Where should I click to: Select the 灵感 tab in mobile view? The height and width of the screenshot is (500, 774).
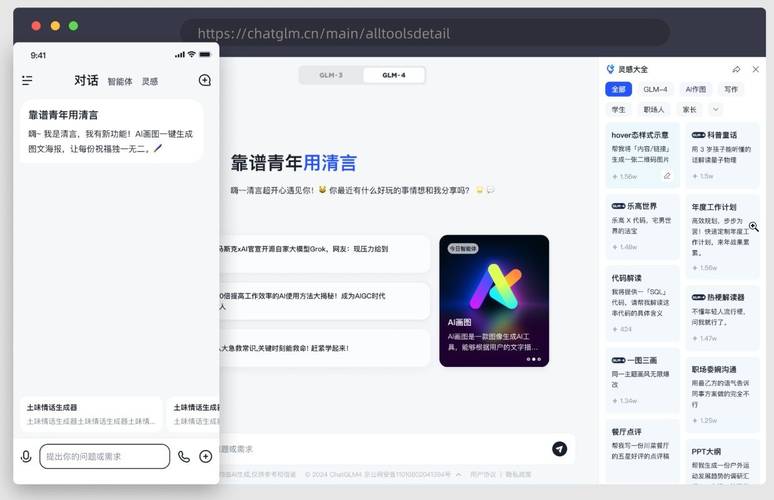coord(150,81)
